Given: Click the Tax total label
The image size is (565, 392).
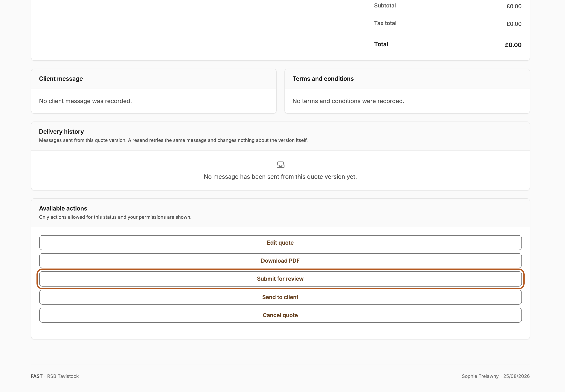Looking at the screenshot, I should pyautogui.click(x=385, y=23).
